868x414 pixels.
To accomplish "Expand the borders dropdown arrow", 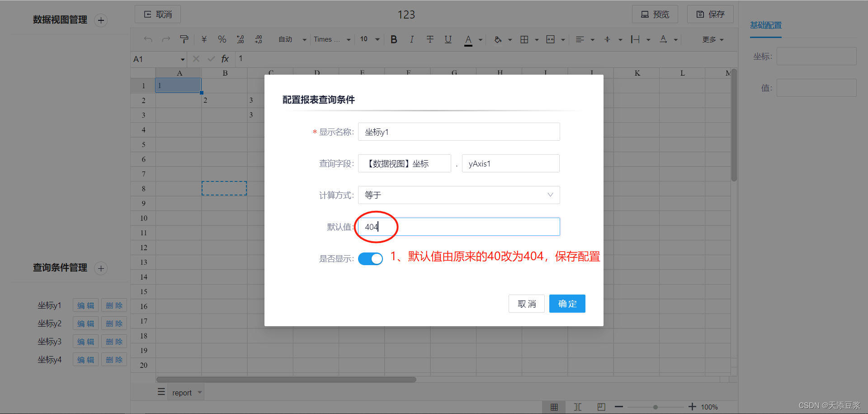I will (537, 40).
